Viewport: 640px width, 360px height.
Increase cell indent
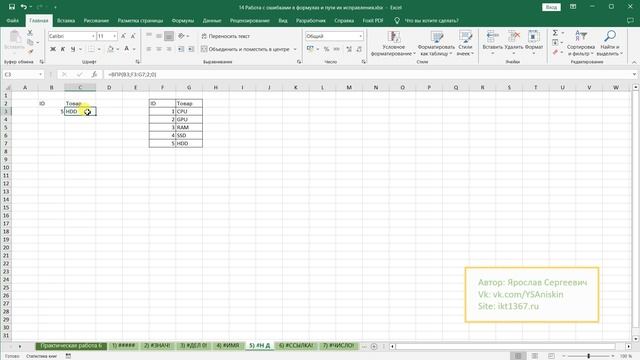coord(191,49)
